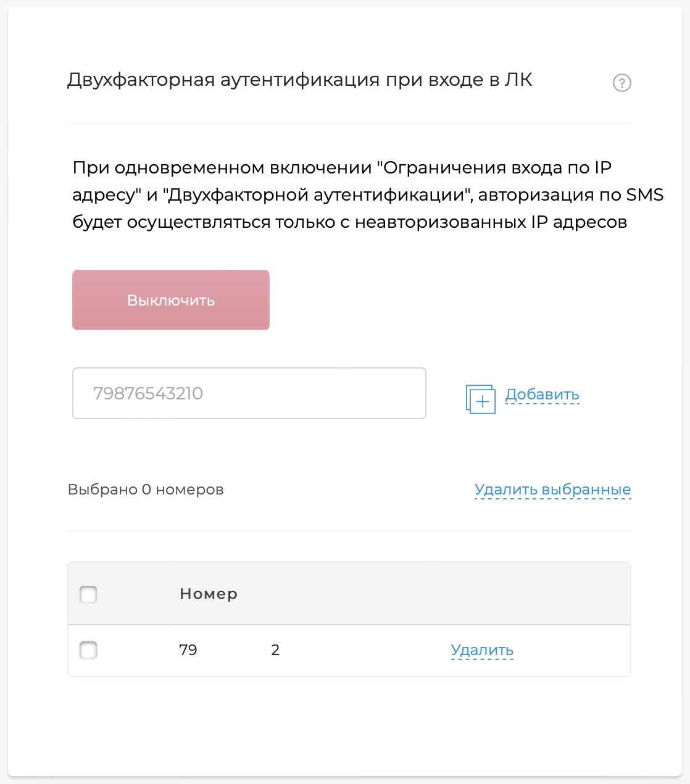The image size is (690, 784).
Task: Tick the select-all checkbox in table header
Action: [x=88, y=594]
